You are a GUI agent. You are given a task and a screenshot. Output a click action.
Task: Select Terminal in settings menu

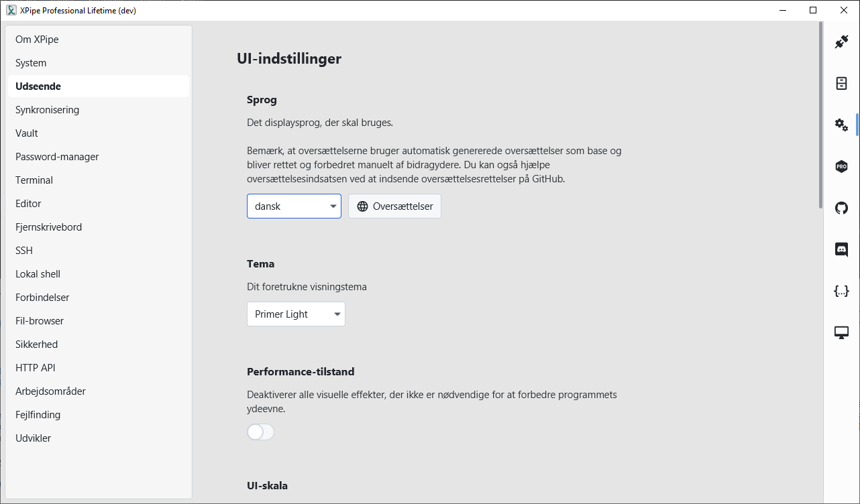coord(34,180)
